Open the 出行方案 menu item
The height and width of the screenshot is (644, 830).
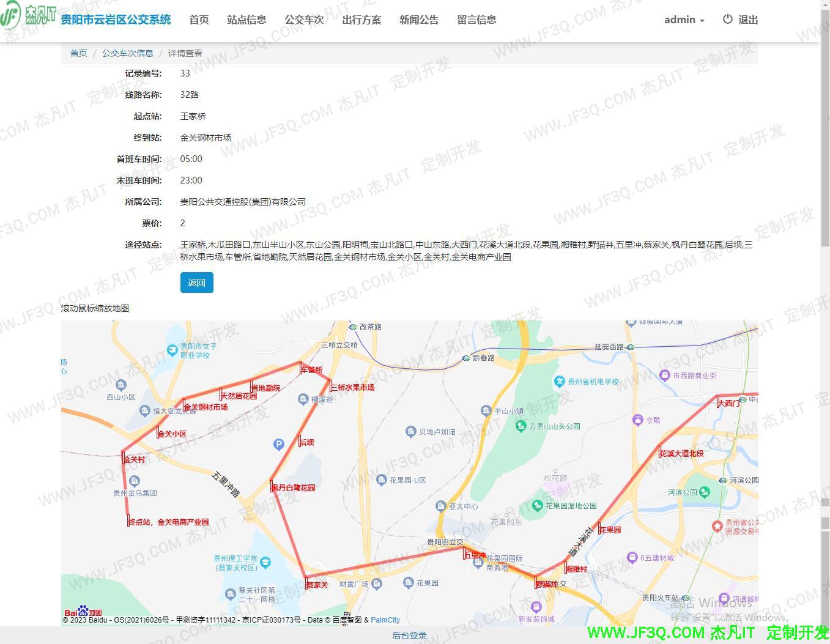coord(361,19)
